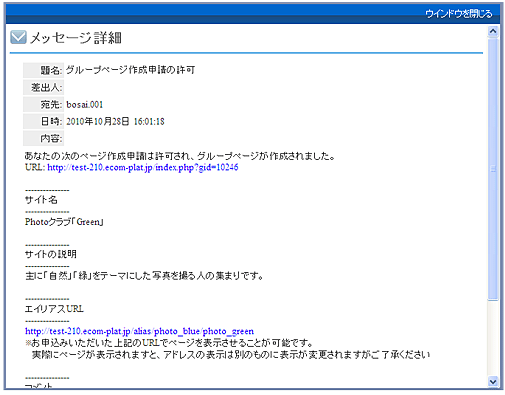Click the 内容 label
Screen dimensions: 505x395
(43, 138)
